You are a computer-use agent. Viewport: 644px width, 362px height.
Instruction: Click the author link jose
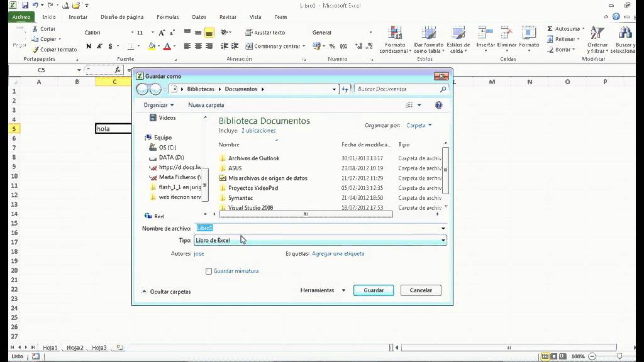pyautogui.click(x=199, y=254)
